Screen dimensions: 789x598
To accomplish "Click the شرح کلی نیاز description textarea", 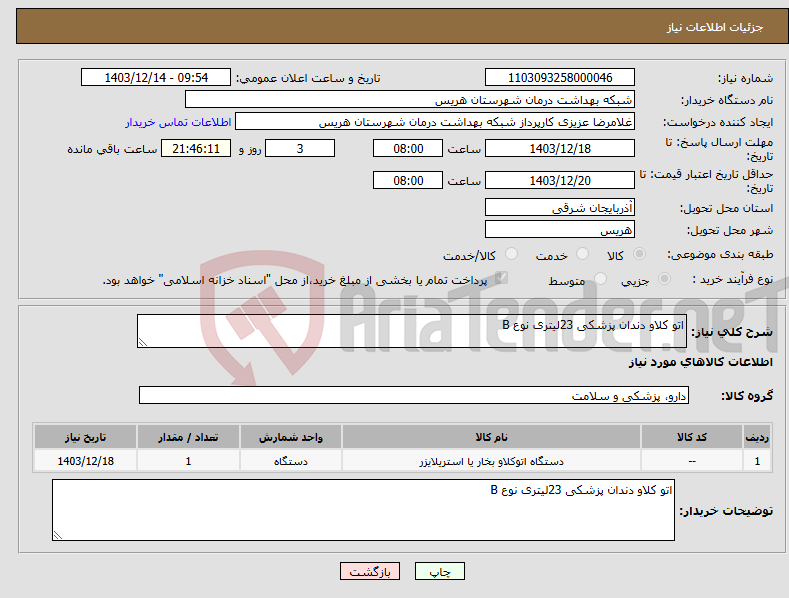I will pos(412,331).
